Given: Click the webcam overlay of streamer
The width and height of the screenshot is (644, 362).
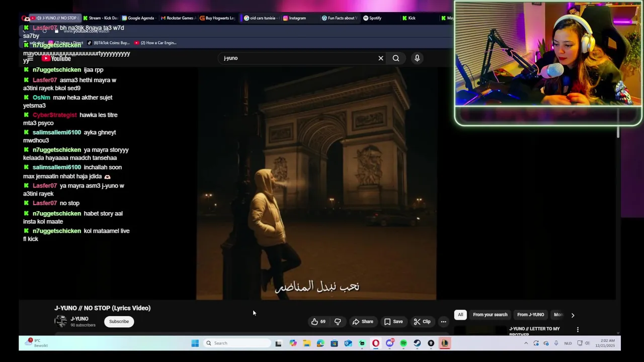Looking at the screenshot, I should [548, 53].
